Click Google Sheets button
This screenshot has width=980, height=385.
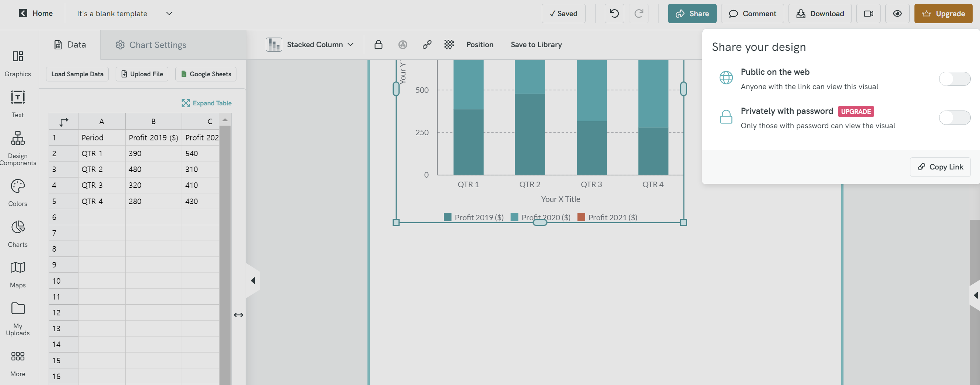point(206,74)
